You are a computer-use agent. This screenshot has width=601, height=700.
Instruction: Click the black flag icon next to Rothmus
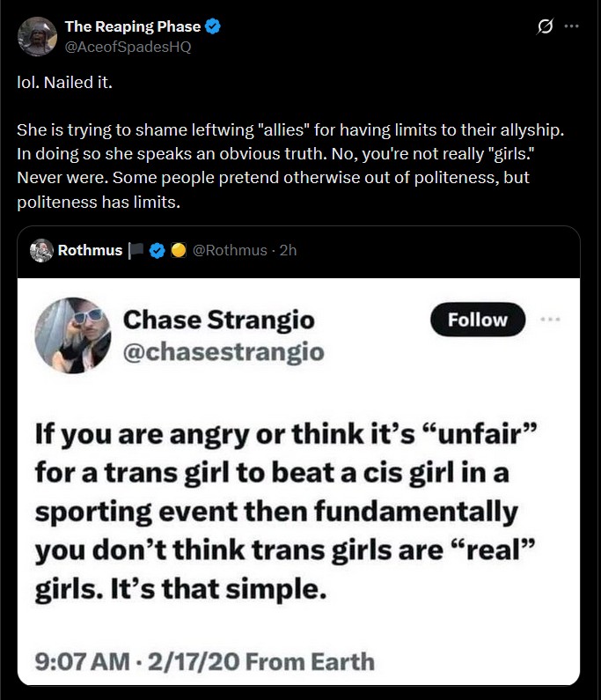coord(136,250)
